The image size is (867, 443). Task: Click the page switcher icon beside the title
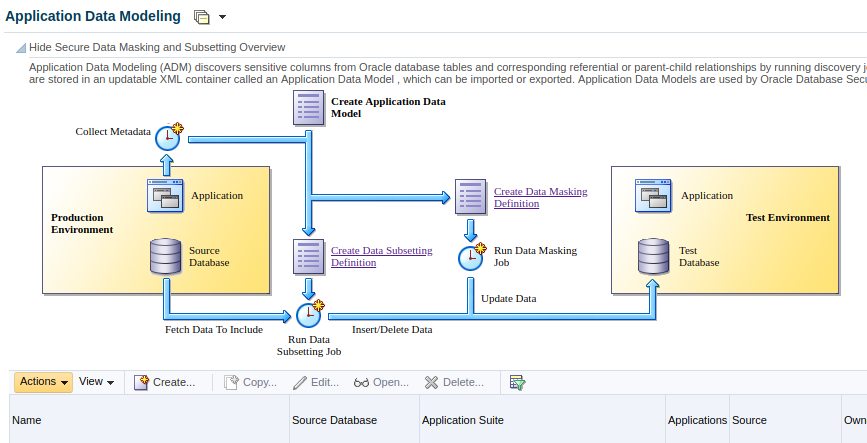coord(202,17)
